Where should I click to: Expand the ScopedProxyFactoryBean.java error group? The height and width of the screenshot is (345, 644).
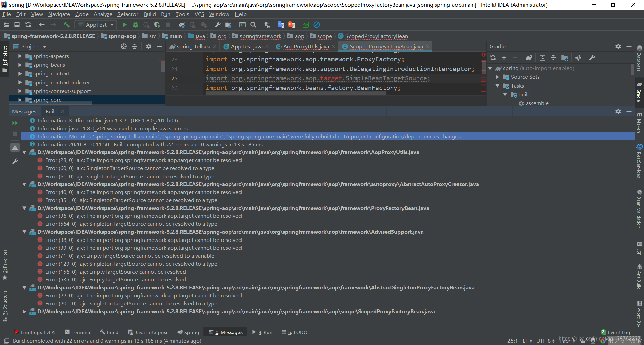(x=24, y=312)
